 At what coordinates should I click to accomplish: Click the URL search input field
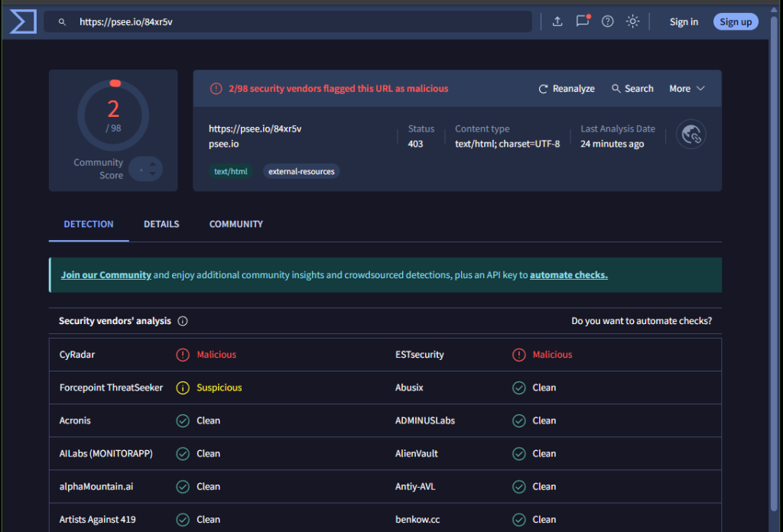pos(288,22)
